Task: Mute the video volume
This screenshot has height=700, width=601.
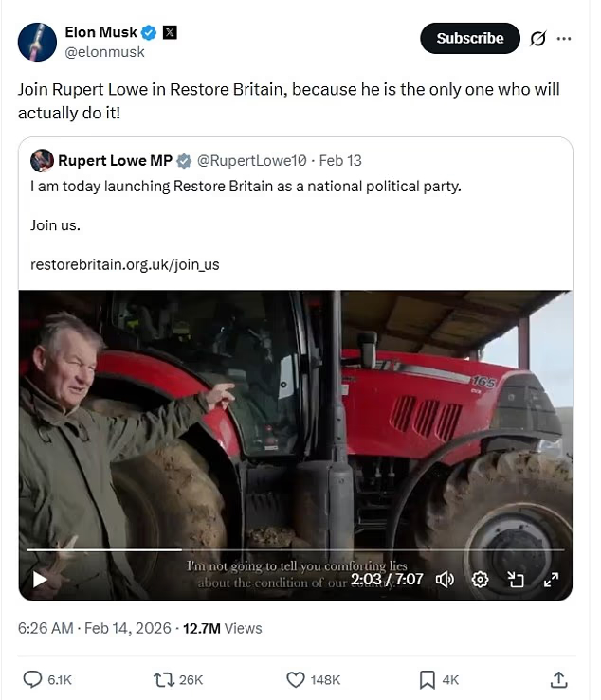Action: click(444, 579)
